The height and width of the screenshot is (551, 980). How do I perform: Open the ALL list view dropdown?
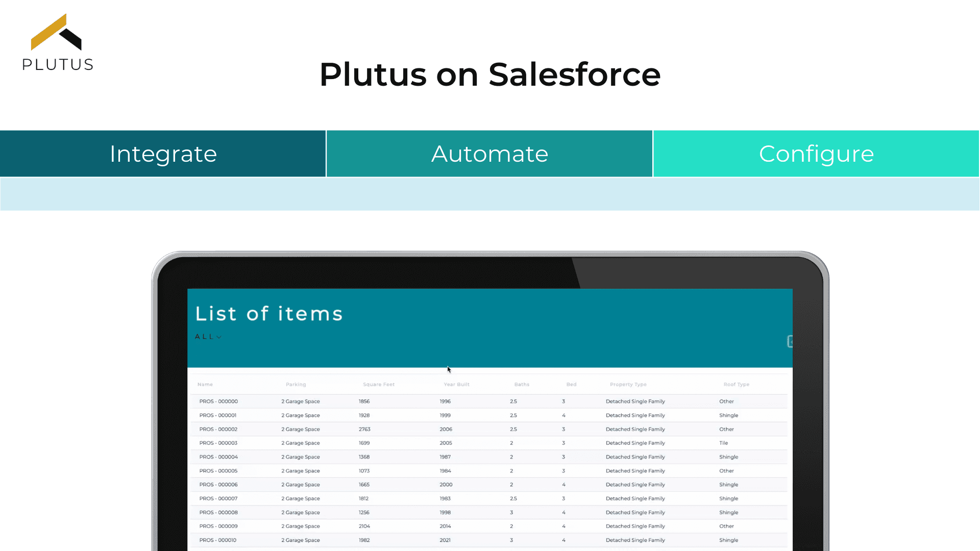[208, 337]
